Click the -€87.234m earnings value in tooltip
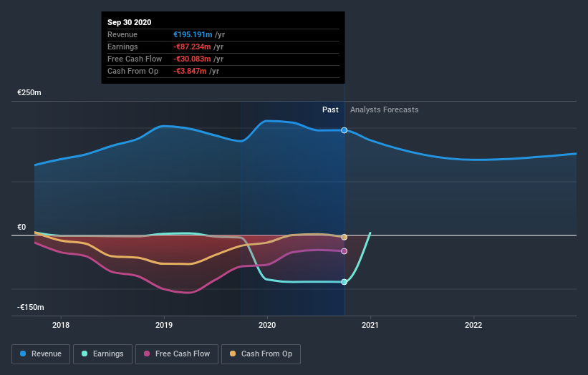Image resolution: width=588 pixels, height=375 pixels. [192, 47]
